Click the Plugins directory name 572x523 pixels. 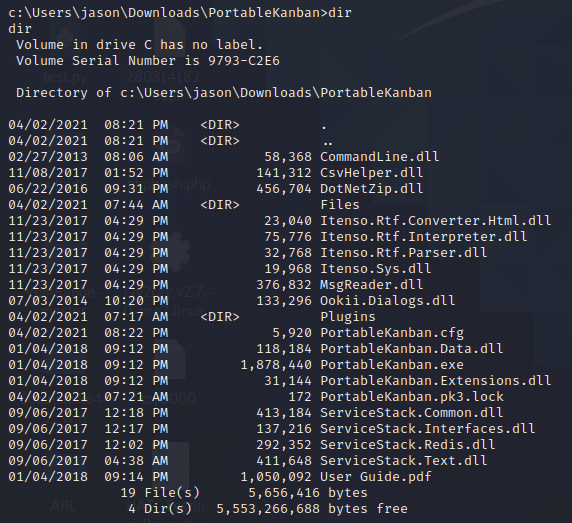(348, 317)
